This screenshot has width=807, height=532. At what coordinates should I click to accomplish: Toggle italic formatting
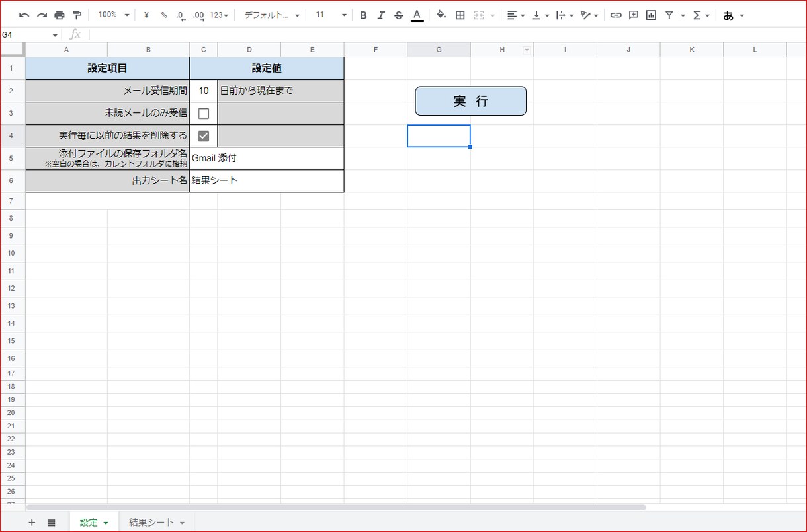coord(380,15)
